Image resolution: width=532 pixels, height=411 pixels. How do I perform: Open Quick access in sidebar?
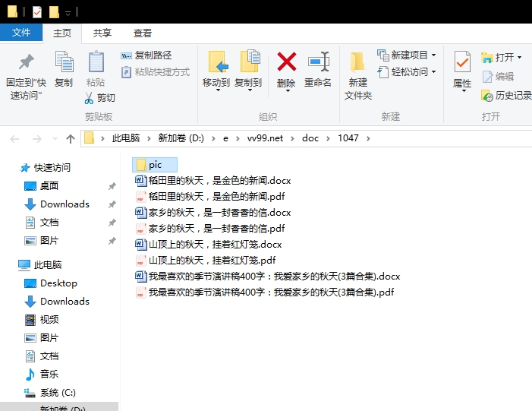(x=45, y=167)
